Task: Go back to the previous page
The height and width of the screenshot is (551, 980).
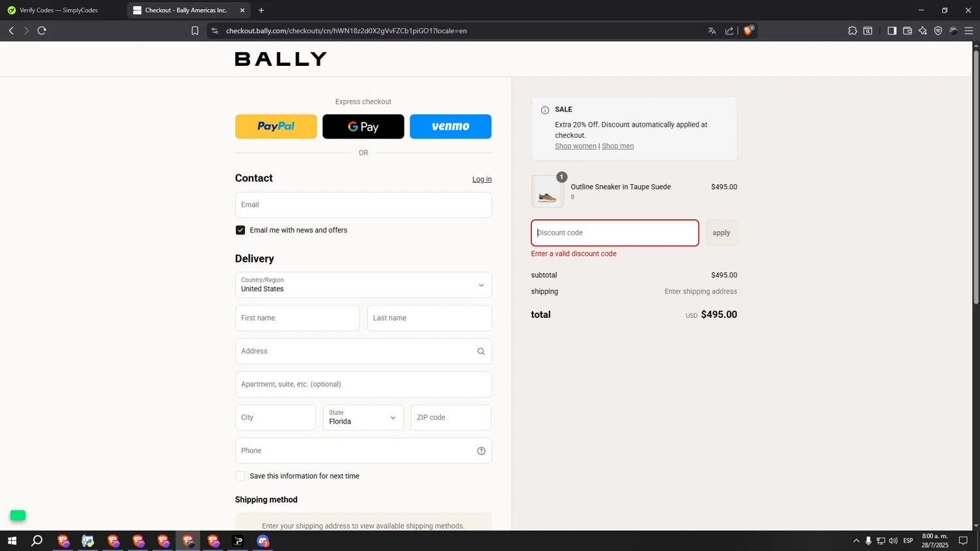Action: (x=11, y=31)
